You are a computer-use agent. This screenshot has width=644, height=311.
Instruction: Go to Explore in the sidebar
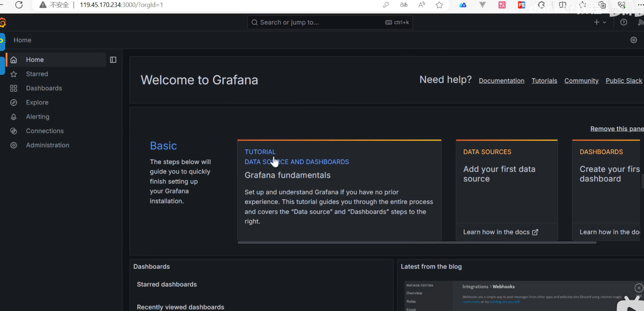[x=37, y=102]
